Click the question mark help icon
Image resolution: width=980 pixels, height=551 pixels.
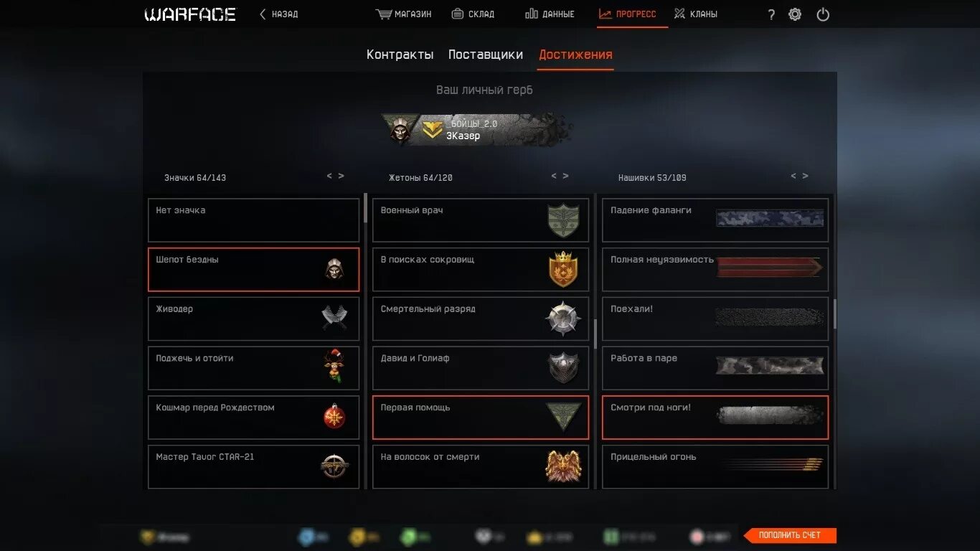pyautogui.click(x=771, y=14)
